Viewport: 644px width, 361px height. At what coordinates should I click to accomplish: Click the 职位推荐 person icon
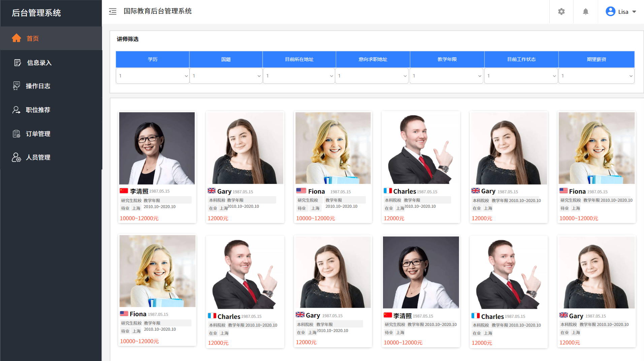[17, 110]
